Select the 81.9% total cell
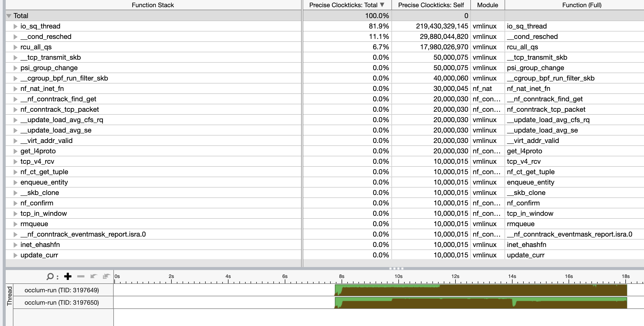This screenshot has width=644, height=326. [x=347, y=26]
